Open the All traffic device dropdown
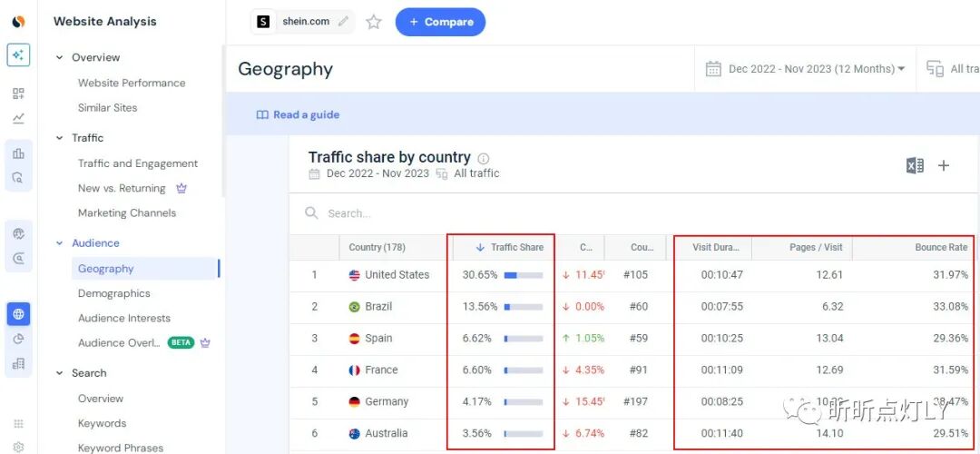The image size is (980, 454). pos(952,69)
